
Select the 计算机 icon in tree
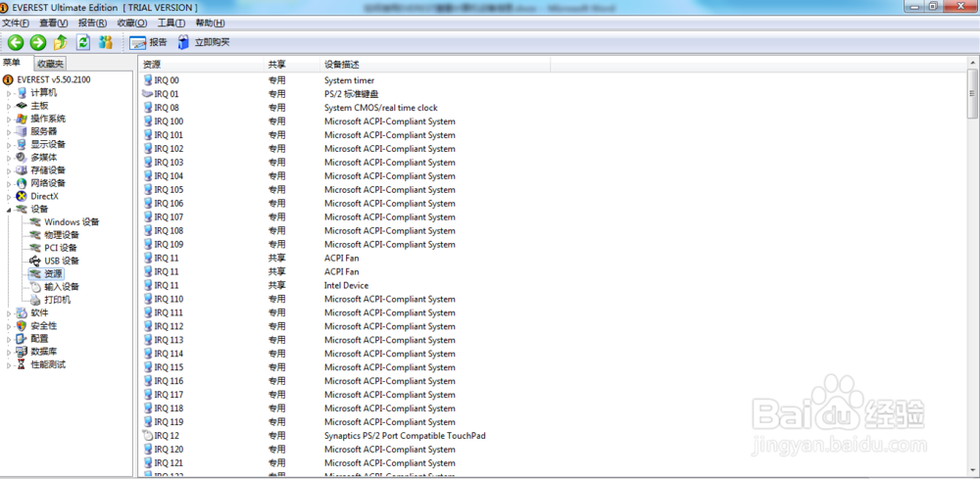coord(22,92)
